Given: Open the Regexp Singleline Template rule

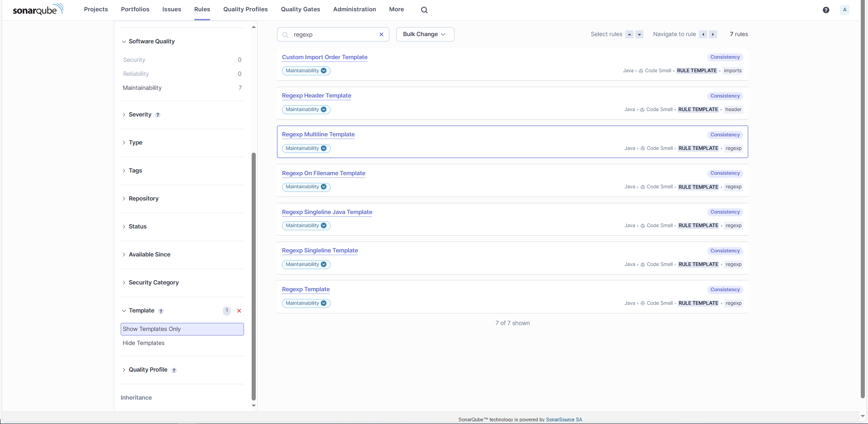Looking at the screenshot, I should tap(320, 251).
